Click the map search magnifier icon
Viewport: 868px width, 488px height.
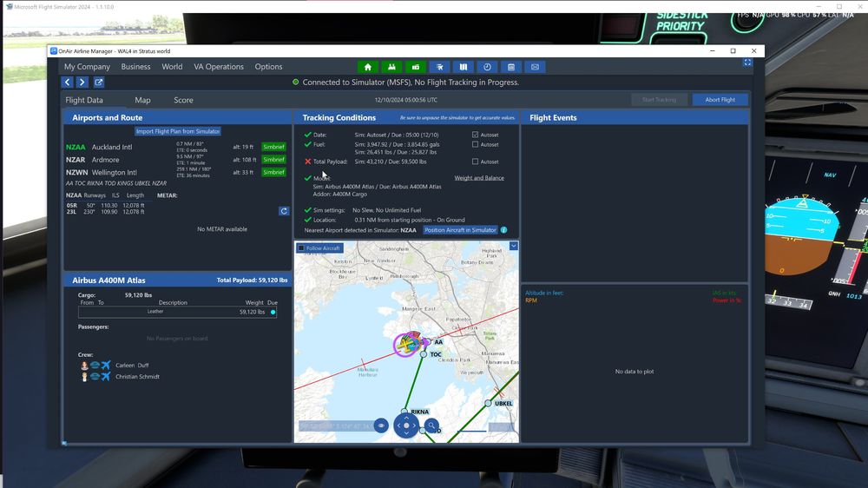click(x=431, y=425)
